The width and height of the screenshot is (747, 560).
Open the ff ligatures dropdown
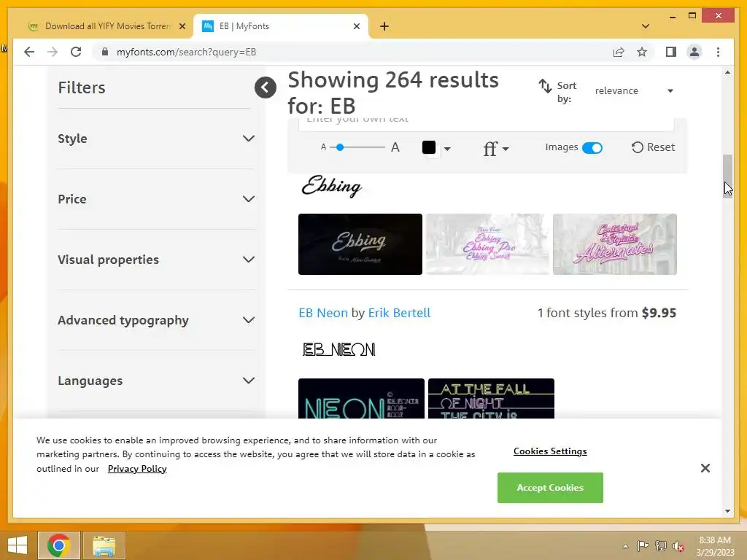point(495,149)
